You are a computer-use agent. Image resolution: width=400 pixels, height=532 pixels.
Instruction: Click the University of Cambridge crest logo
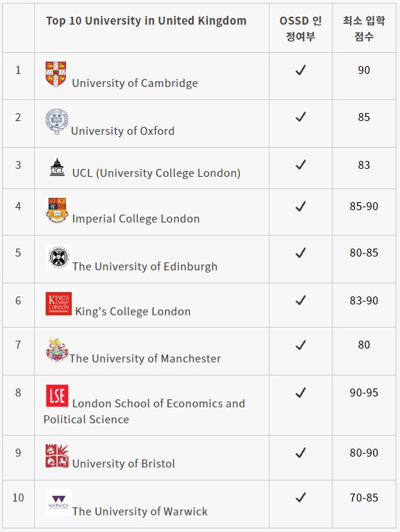pos(56,74)
